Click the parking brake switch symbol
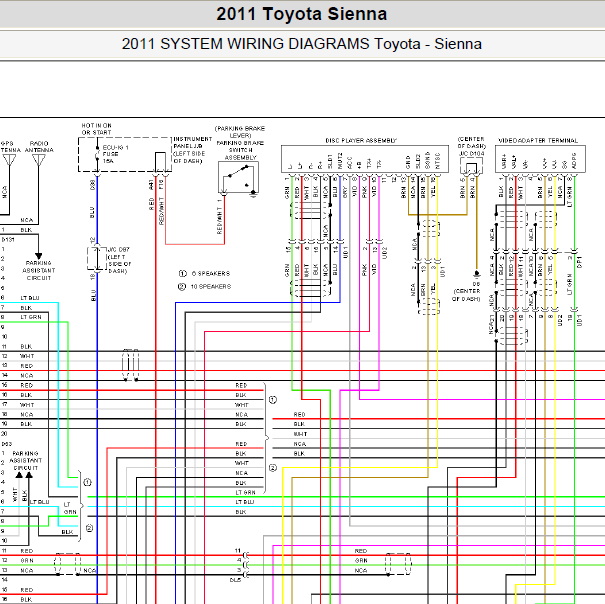Viewport: 605px width, 604px height. pos(240,177)
